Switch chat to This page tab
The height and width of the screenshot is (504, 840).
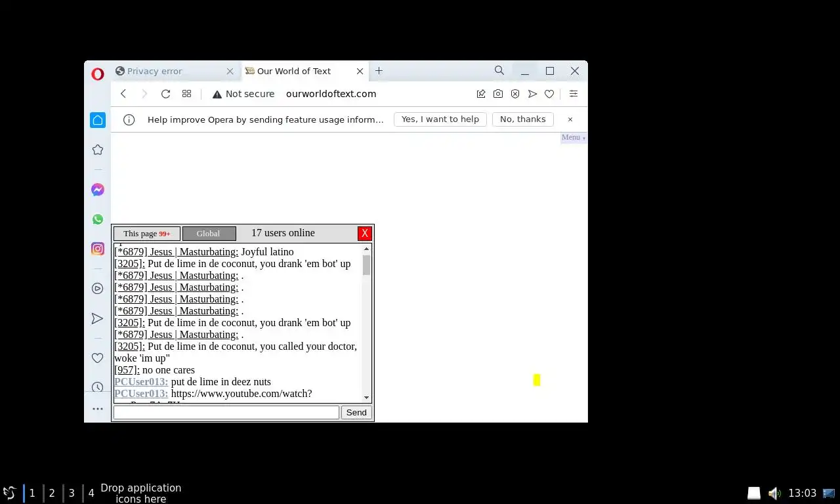click(147, 234)
